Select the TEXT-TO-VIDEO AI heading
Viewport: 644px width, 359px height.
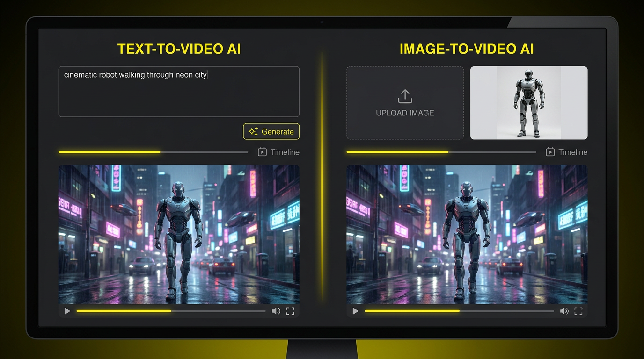point(178,49)
